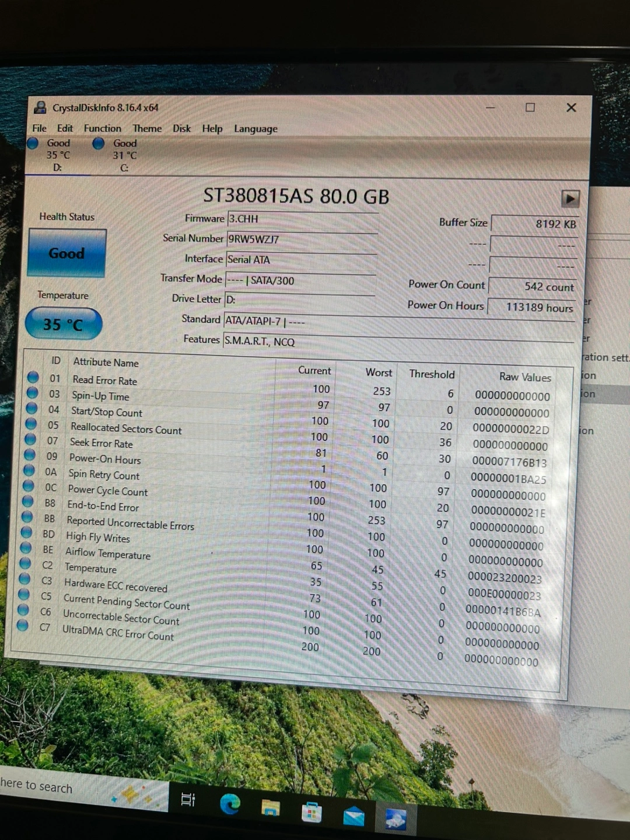Open the Function menu
Viewport: 630px width, 840px height.
click(x=102, y=128)
